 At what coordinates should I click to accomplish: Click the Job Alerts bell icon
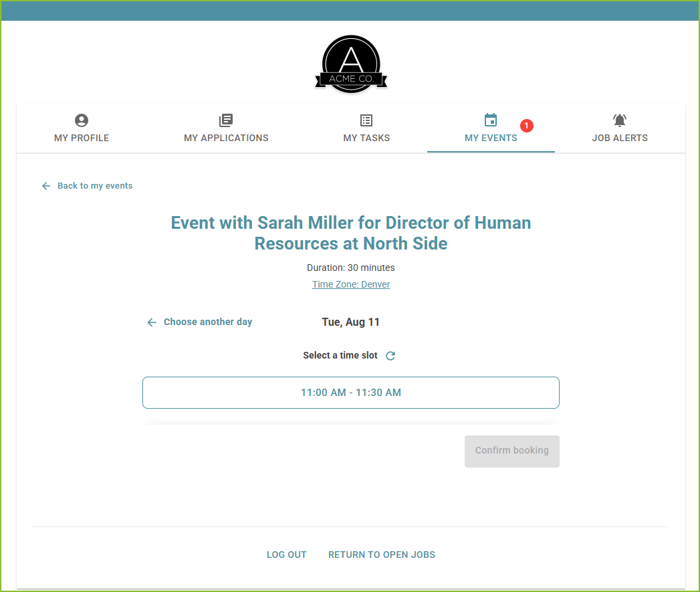point(620,120)
